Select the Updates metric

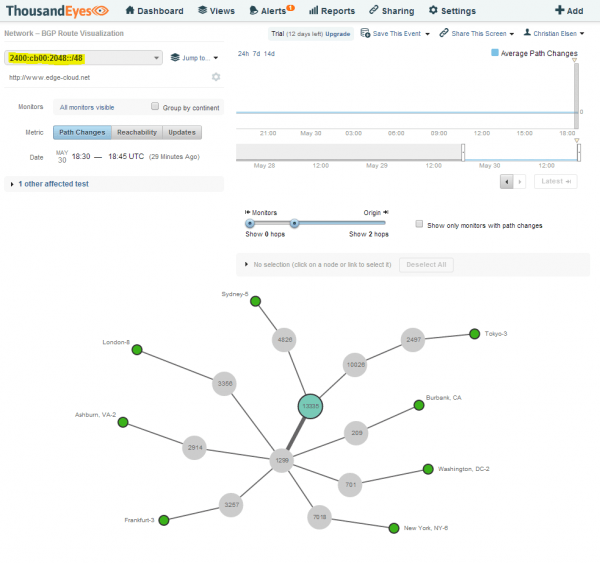[182, 132]
